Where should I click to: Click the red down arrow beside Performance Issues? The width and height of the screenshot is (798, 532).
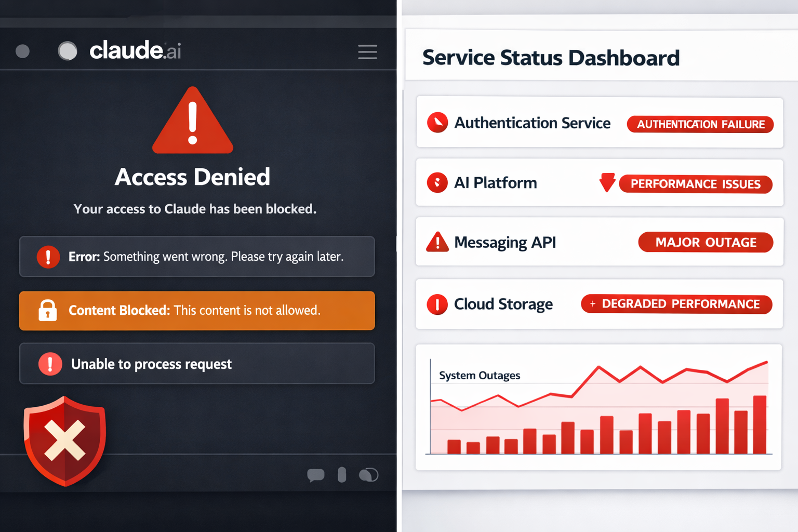[x=607, y=182]
